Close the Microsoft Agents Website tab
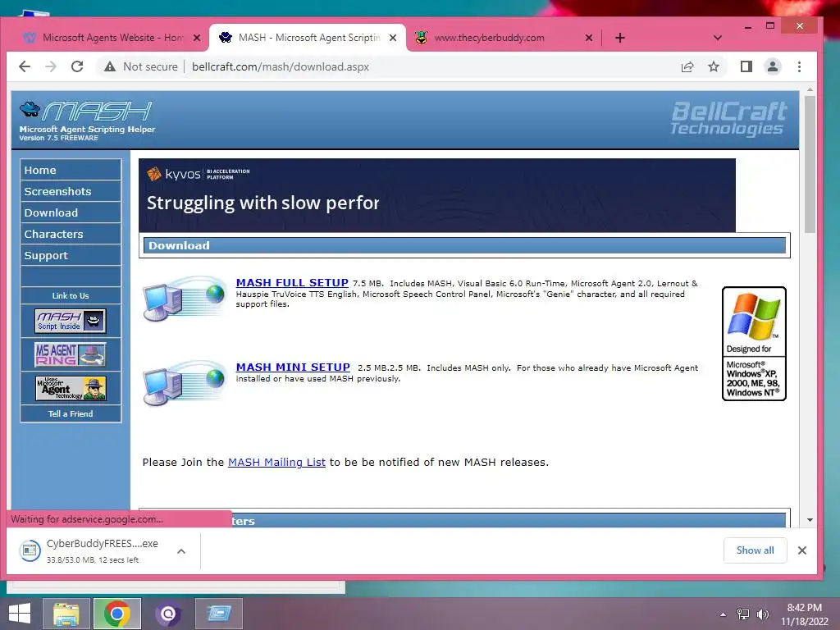Viewport: 840px width, 630px height. (197, 38)
